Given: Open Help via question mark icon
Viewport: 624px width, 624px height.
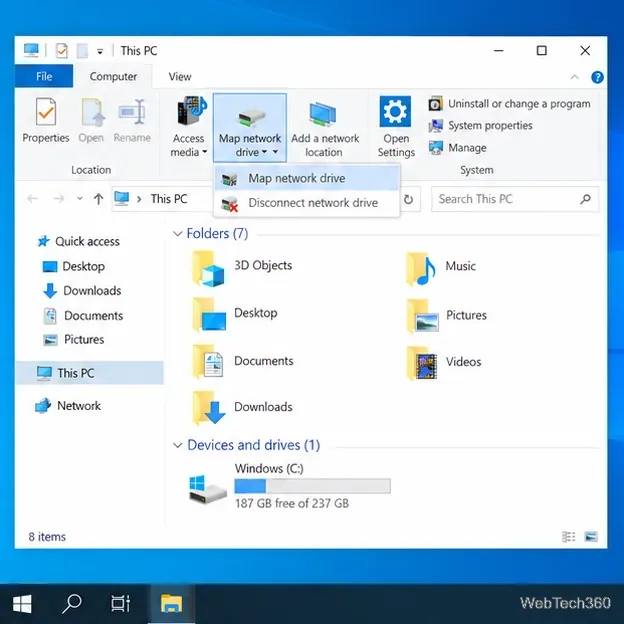Looking at the screenshot, I should tap(597, 77).
